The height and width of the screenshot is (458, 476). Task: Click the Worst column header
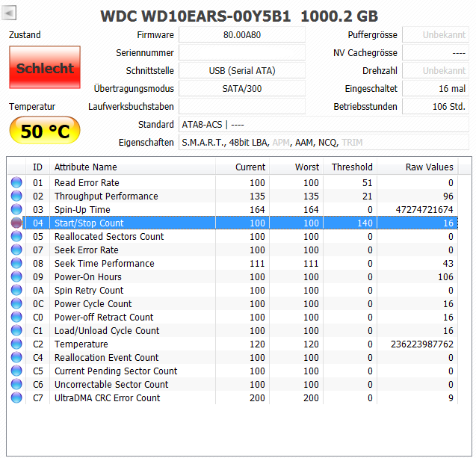click(x=296, y=167)
